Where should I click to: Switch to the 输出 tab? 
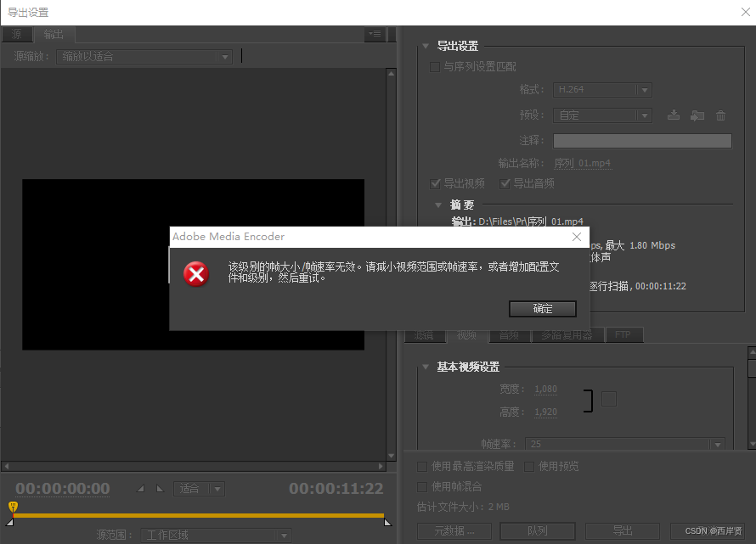tap(54, 34)
